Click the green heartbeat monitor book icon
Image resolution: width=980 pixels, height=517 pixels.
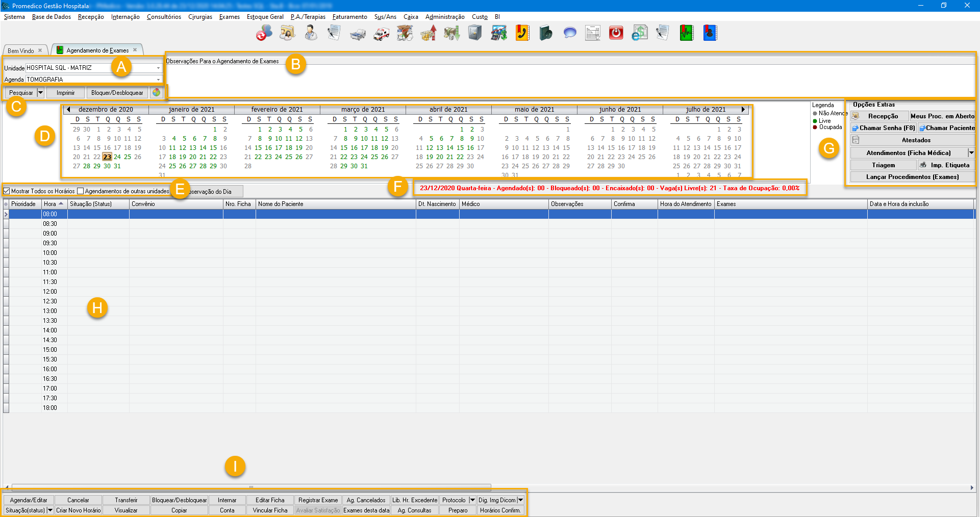click(x=686, y=33)
